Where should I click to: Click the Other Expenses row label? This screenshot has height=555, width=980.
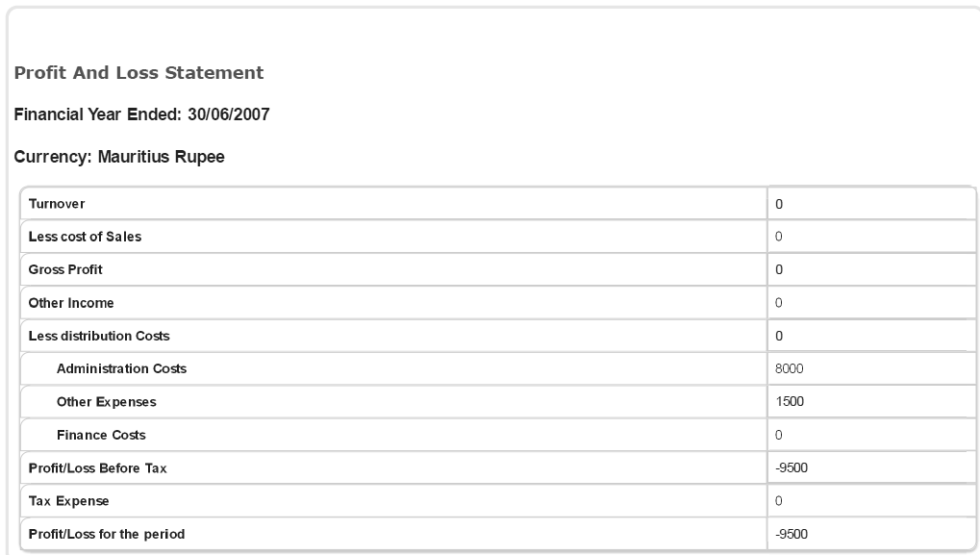(106, 402)
